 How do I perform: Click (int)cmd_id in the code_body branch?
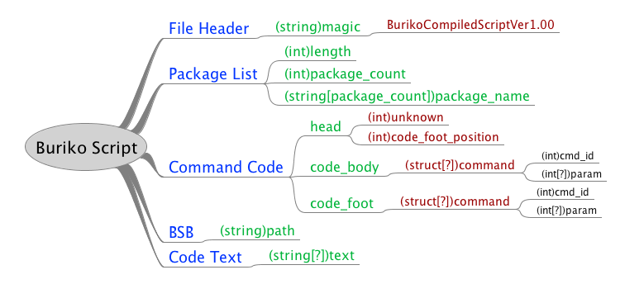pyautogui.click(x=567, y=156)
